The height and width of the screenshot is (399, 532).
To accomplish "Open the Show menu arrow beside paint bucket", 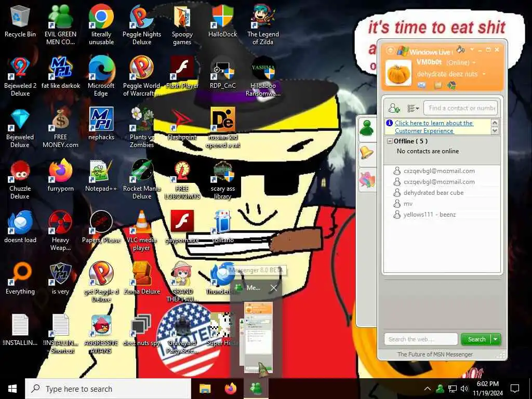I will [x=472, y=49].
